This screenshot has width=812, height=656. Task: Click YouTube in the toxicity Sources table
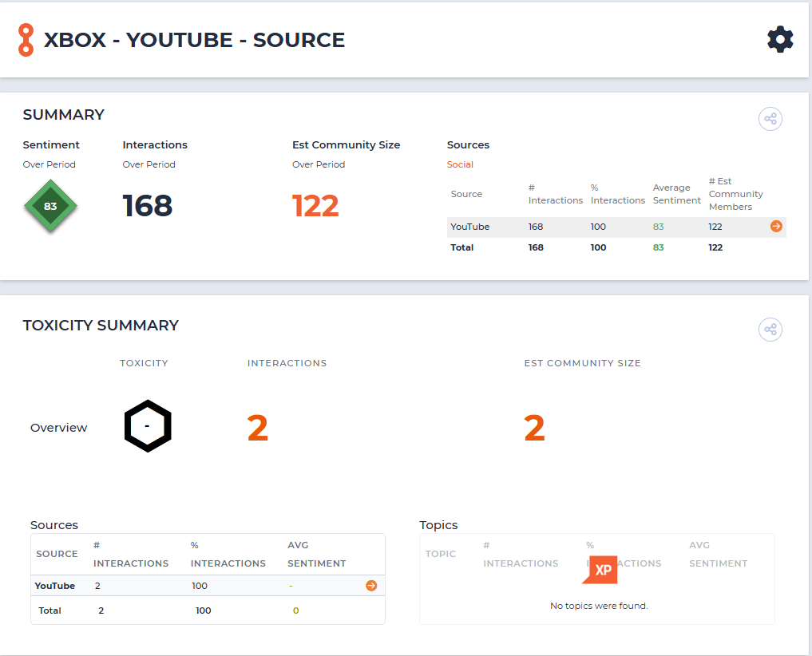coord(55,586)
